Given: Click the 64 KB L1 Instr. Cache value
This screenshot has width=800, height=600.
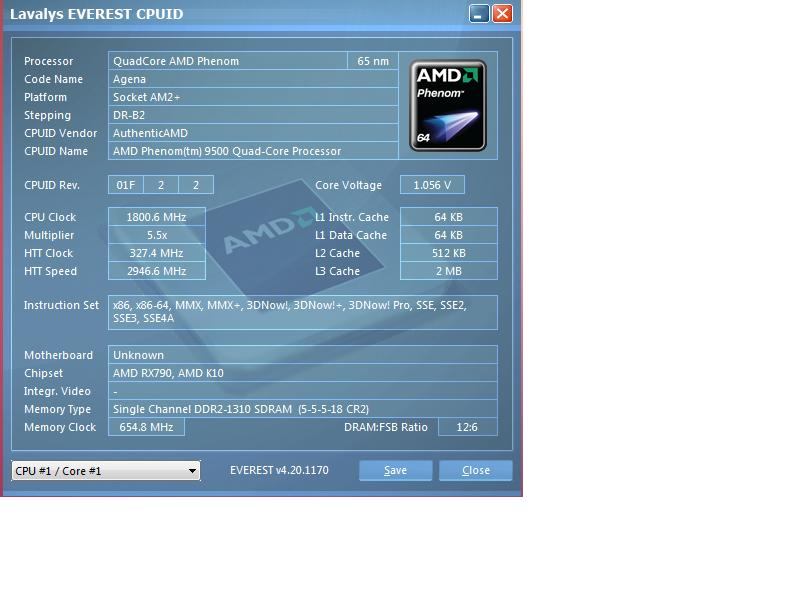Looking at the screenshot, I should tap(448, 217).
